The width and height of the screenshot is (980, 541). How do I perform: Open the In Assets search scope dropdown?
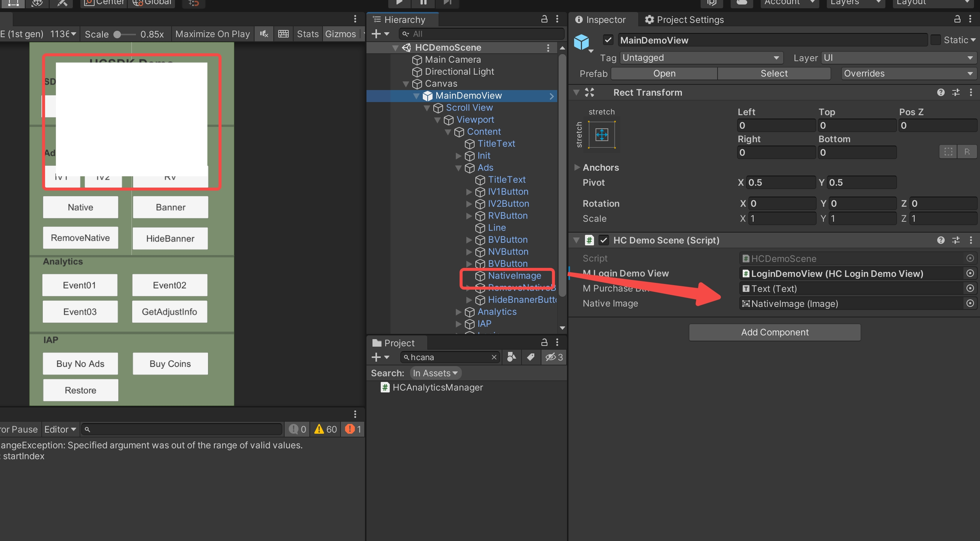coord(435,373)
